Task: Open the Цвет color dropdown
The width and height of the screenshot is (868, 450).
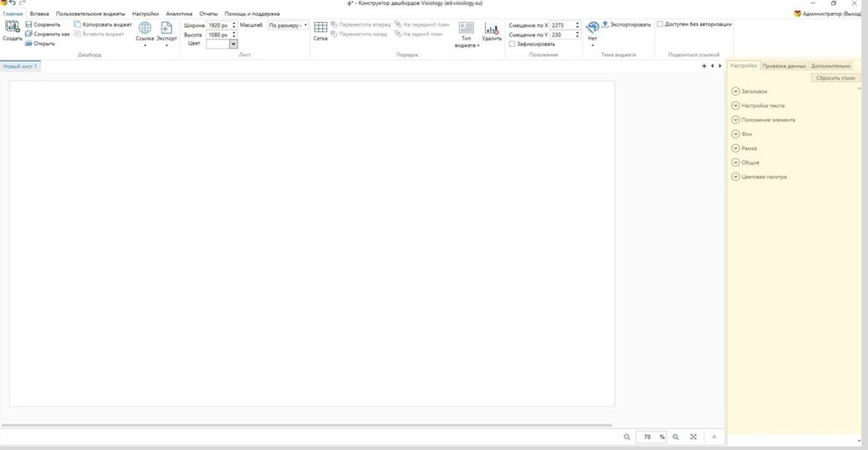Action: (222, 44)
